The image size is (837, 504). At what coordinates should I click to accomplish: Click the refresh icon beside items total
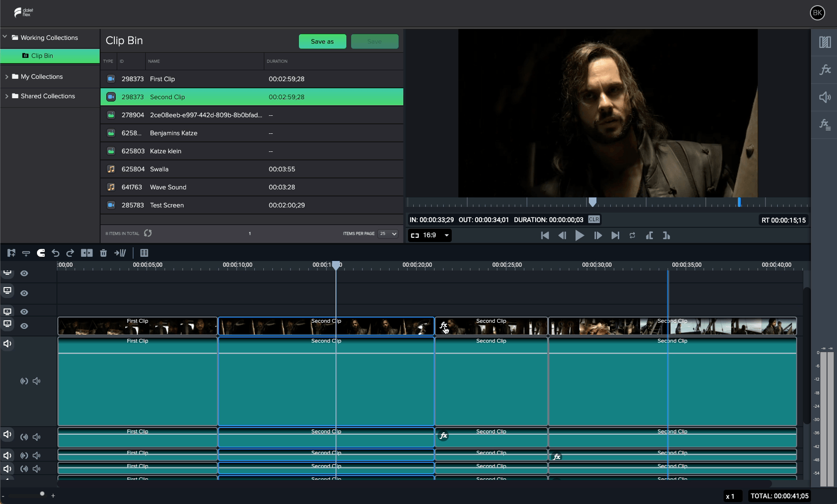[x=148, y=233]
